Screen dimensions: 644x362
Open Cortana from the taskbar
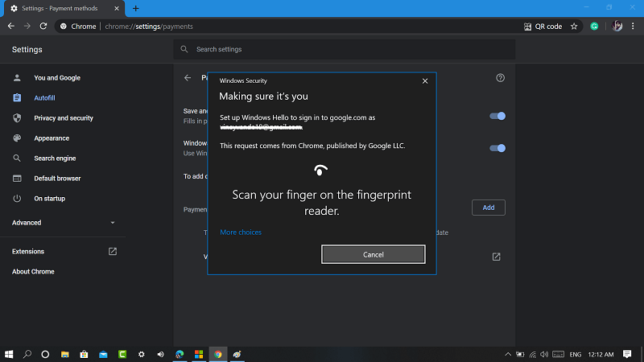click(45, 354)
